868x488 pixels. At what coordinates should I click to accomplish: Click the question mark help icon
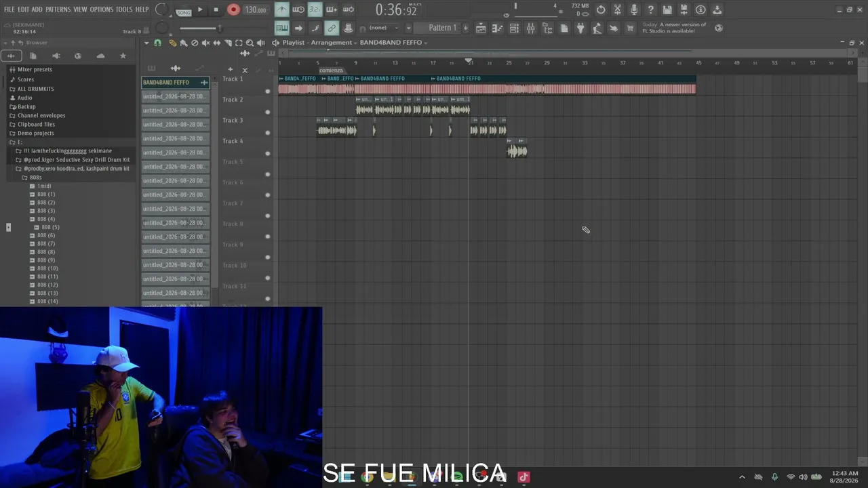tap(650, 9)
